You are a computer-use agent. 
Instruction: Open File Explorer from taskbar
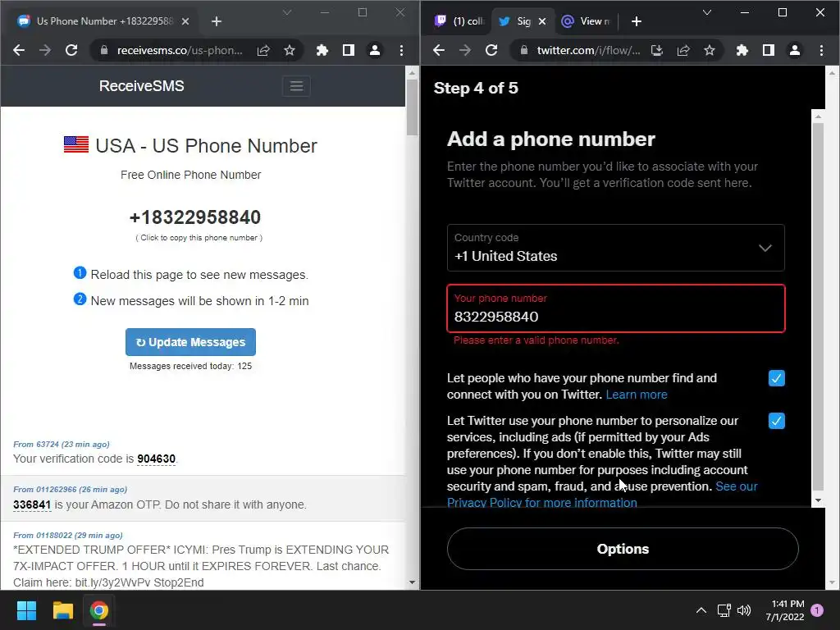pyautogui.click(x=62, y=610)
